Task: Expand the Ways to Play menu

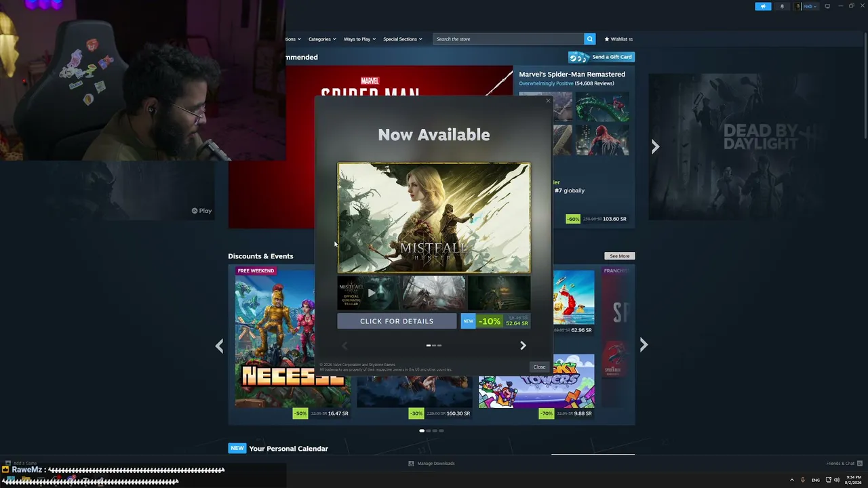Action: tap(359, 39)
